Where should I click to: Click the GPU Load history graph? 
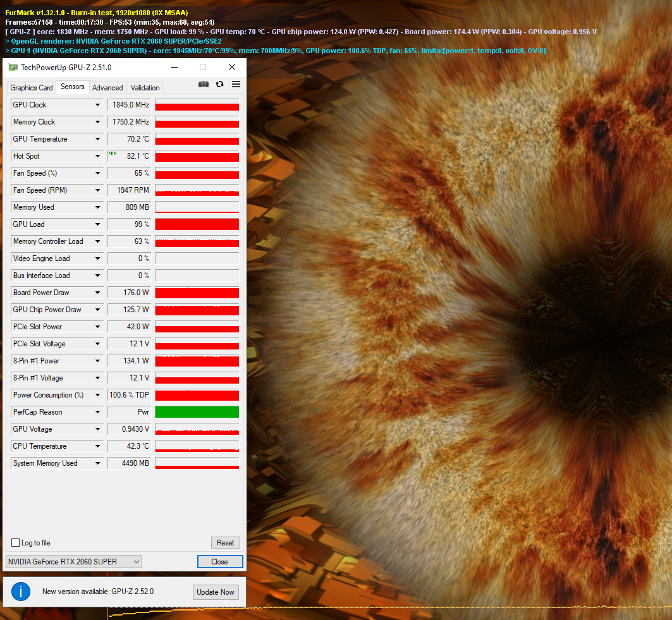point(197,224)
